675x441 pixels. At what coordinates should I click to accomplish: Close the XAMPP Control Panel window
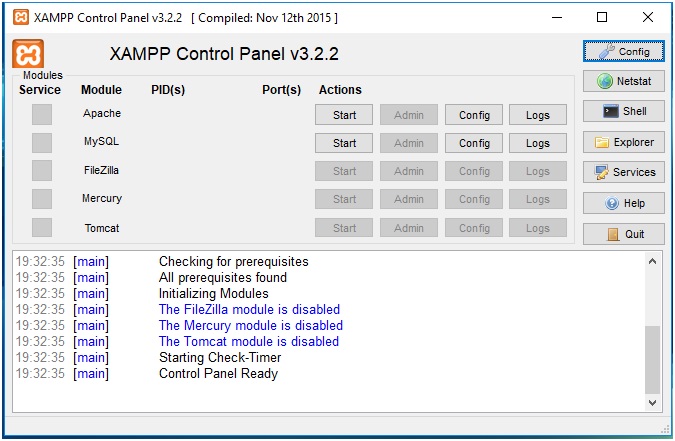pos(647,18)
